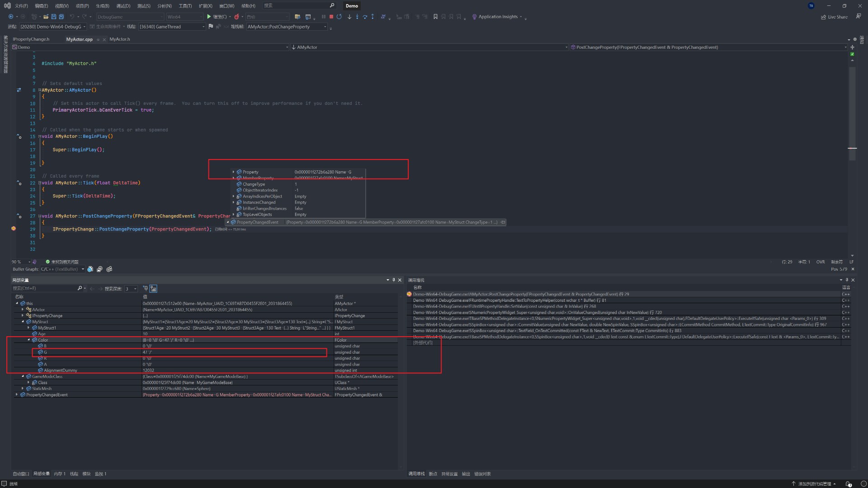Click the Pause (Break All) icon
Image resolution: width=868 pixels, height=488 pixels.
pyautogui.click(x=323, y=17)
